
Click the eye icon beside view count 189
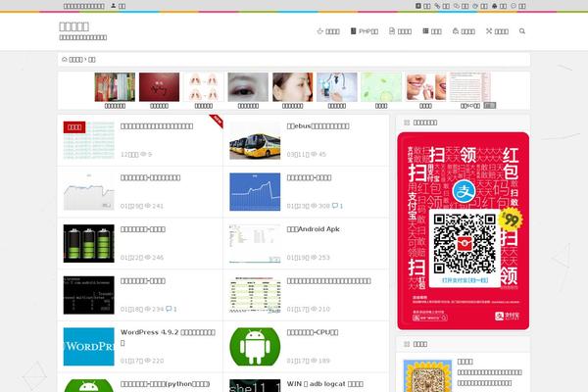pos(314,360)
